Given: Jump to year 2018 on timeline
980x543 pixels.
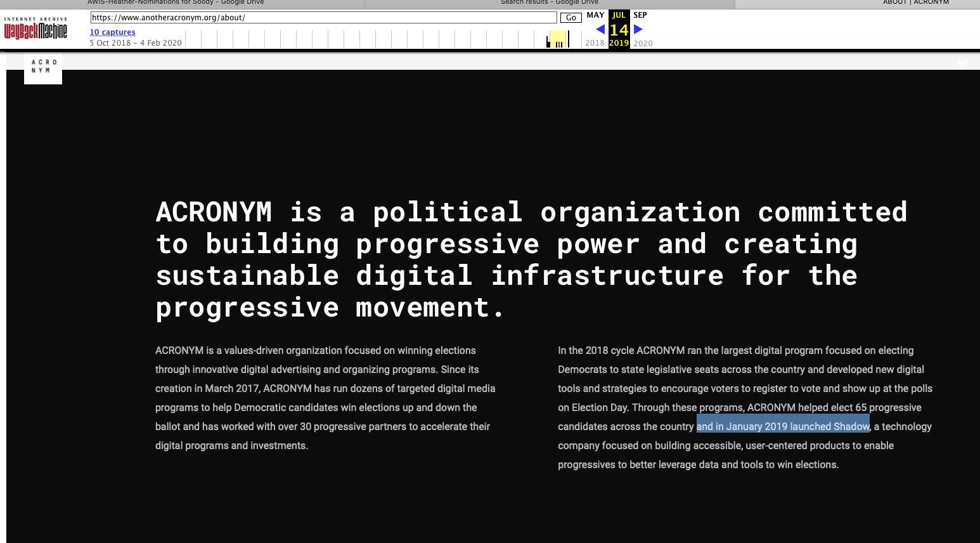Looking at the screenshot, I should tap(595, 43).
